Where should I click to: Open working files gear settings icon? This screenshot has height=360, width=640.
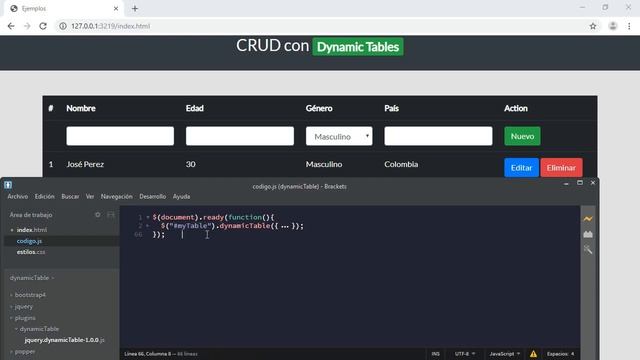point(98,215)
